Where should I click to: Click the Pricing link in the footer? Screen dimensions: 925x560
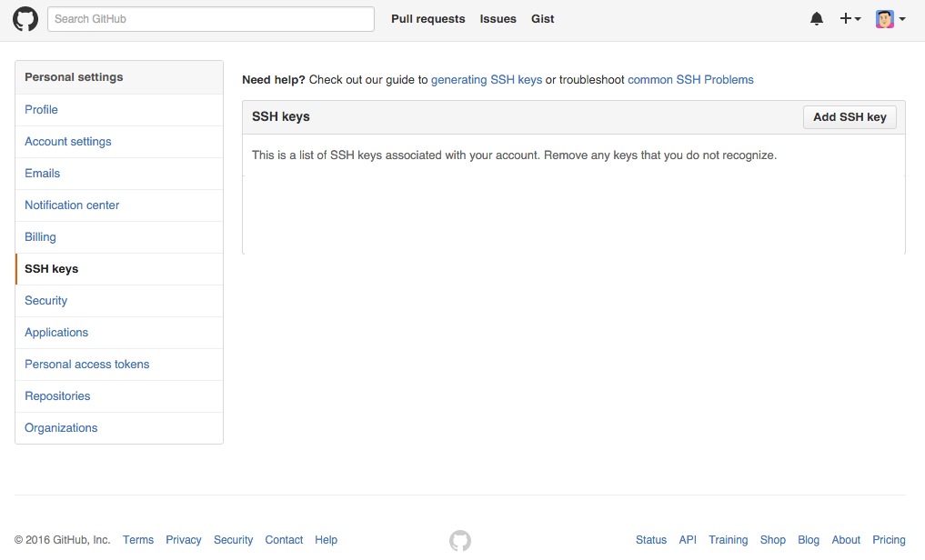click(x=889, y=540)
